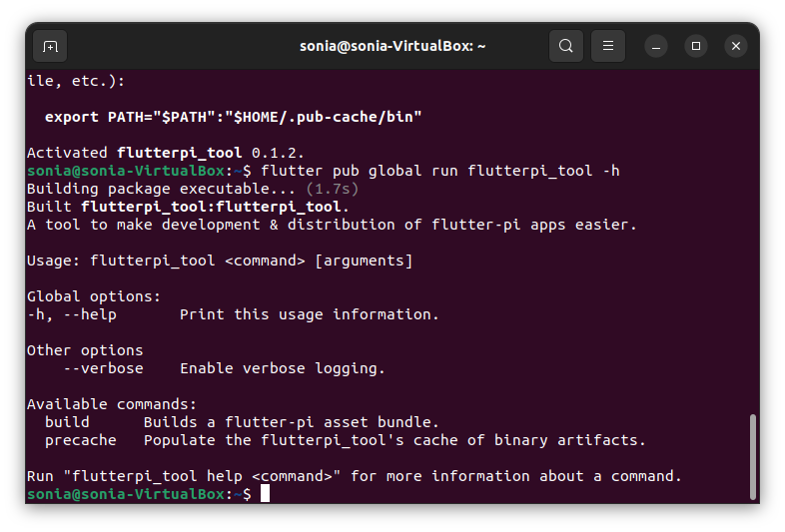This screenshot has height=532, width=785.
Task: Click the 'Global options:' heading
Action: (x=94, y=296)
